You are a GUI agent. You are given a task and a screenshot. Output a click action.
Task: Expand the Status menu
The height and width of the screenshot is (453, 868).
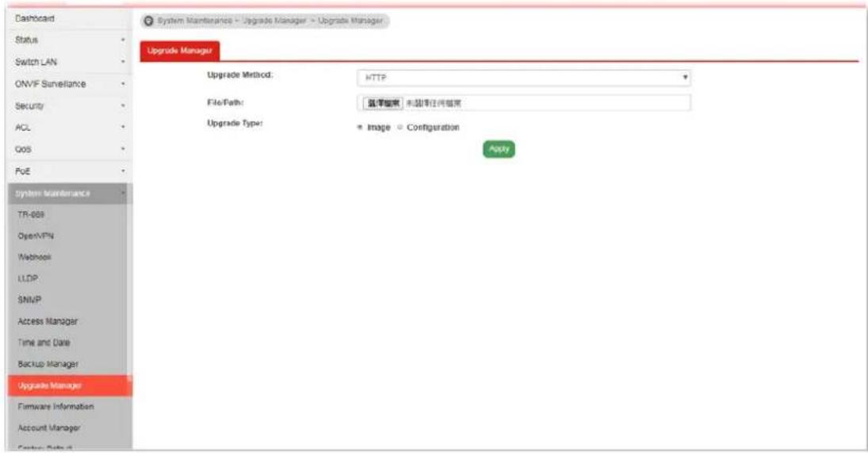[69, 40]
